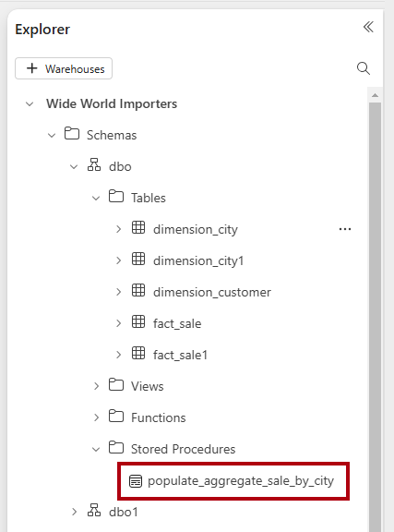
Task: Collapse the Wide World Importers node
Action: click(x=30, y=103)
